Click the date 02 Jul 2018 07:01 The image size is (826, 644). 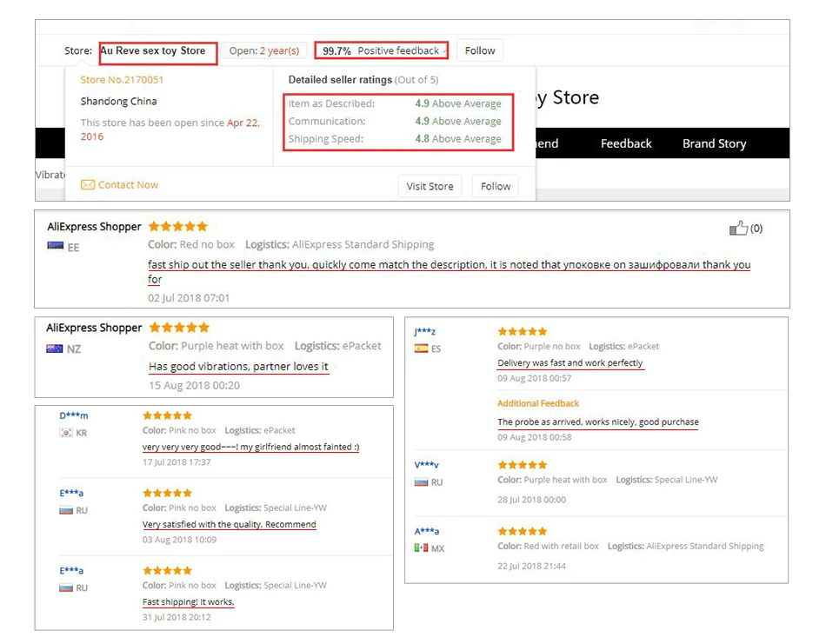pyautogui.click(x=189, y=298)
